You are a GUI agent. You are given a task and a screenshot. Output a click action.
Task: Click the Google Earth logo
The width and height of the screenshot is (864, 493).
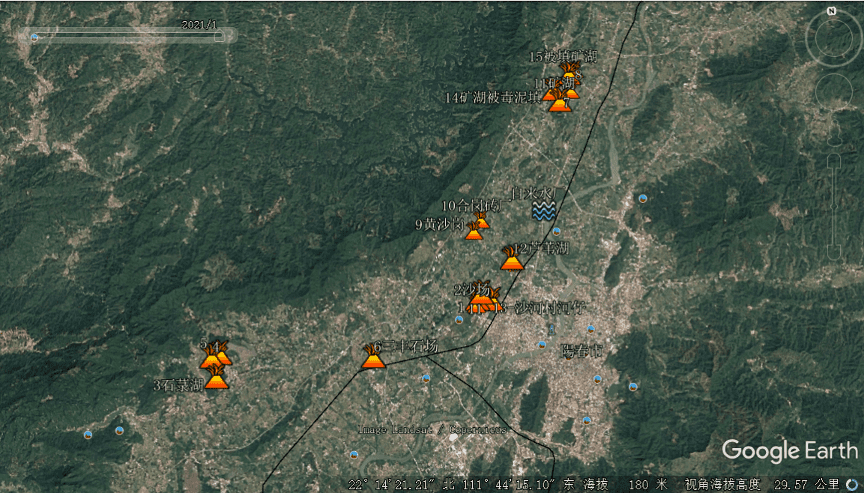pos(789,450)
